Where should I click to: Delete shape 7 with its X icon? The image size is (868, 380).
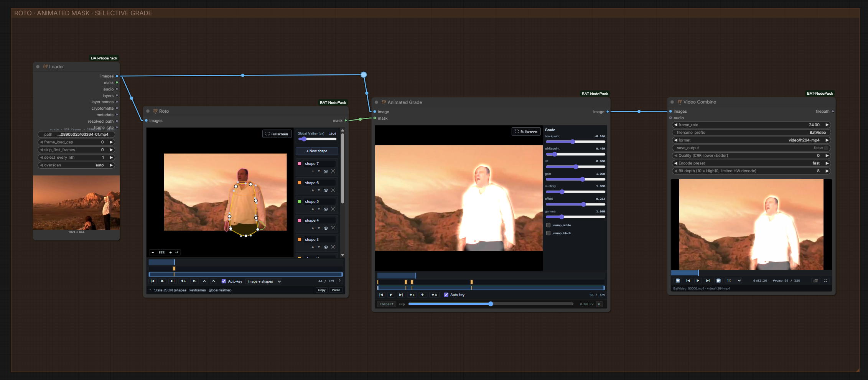(x=333, y=171)
